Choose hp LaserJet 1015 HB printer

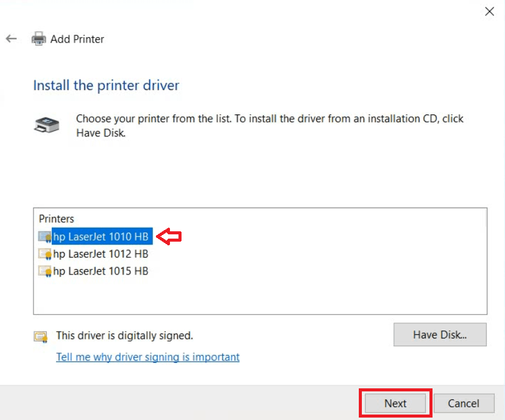(x=101, y=271)
